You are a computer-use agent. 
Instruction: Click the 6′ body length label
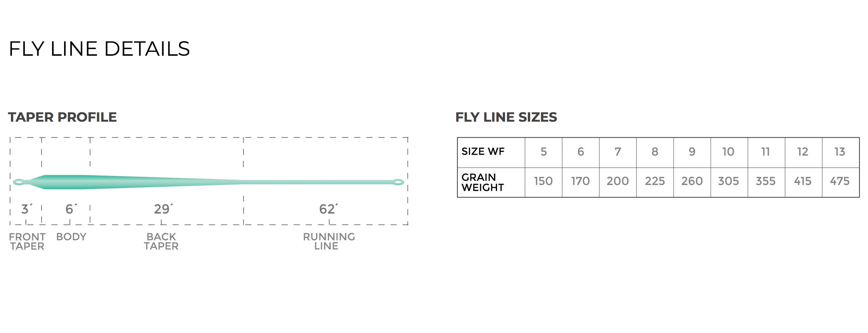71,209
